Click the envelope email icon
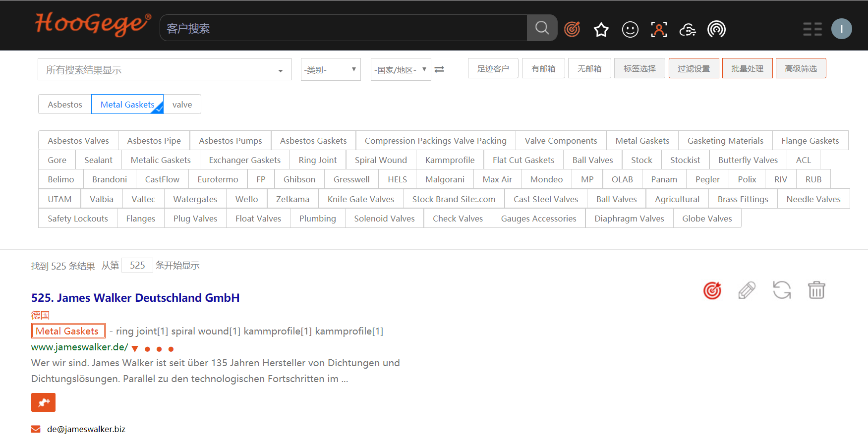 tap(36, 429)
